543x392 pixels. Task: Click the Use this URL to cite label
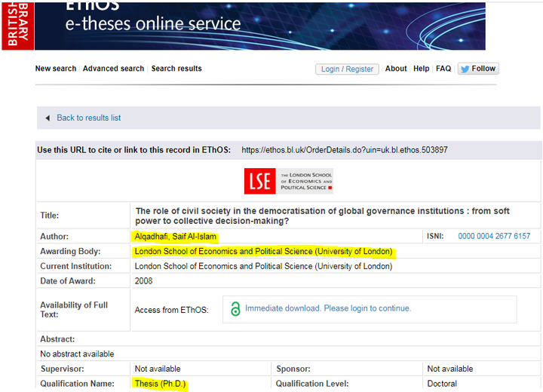tap(133, 150)
